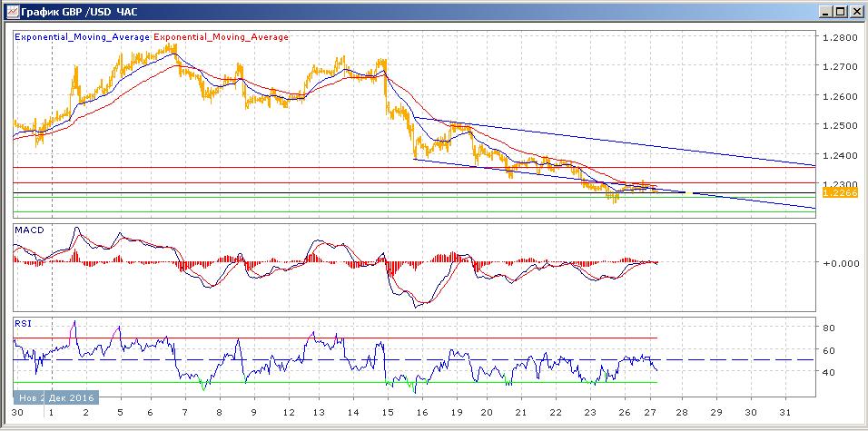Image resolution: width=868 pixels, height=431 pixels.
Task: Select date 15 on the time axis
Action: [x=389, y=412]
